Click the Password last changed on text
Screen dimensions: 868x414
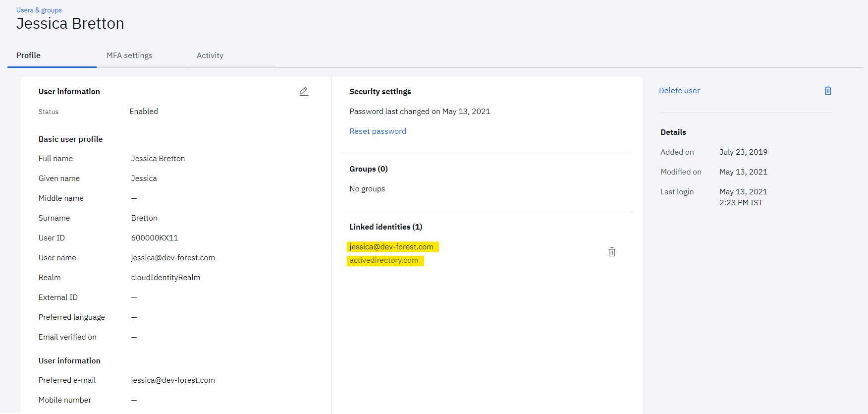point(420,112)
